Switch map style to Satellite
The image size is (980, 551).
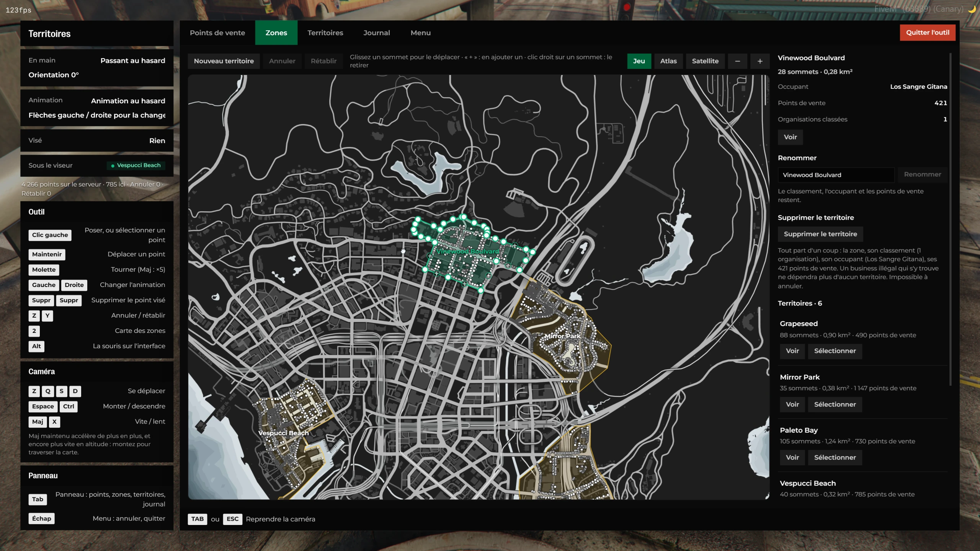click(x=705, y=61)
